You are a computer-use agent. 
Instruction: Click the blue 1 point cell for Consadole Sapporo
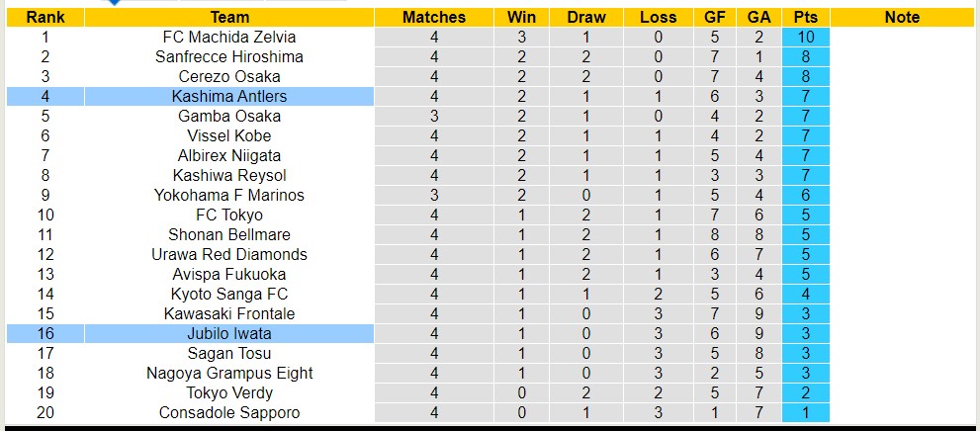tap(805, 412)
